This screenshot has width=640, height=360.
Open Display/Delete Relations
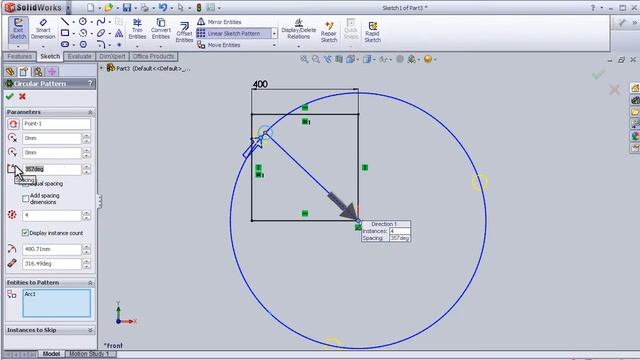pos(298,29)
